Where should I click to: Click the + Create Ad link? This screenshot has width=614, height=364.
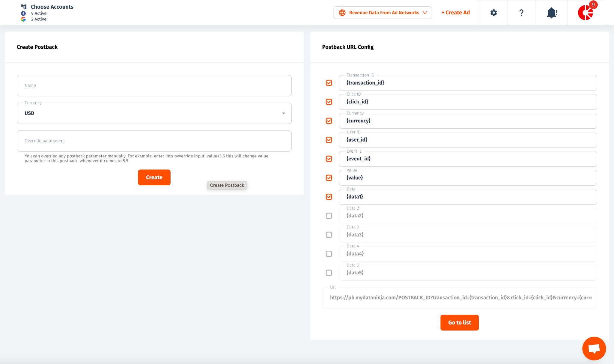tap(455, 13)
